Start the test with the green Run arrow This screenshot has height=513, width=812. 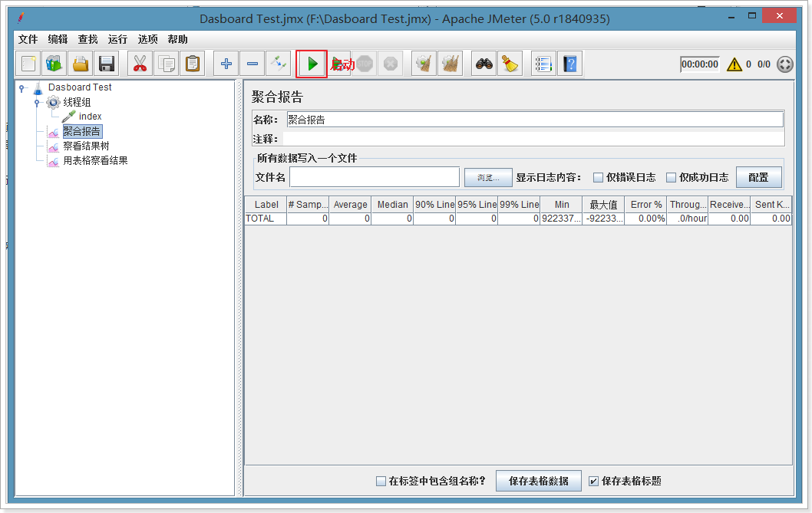311,64
